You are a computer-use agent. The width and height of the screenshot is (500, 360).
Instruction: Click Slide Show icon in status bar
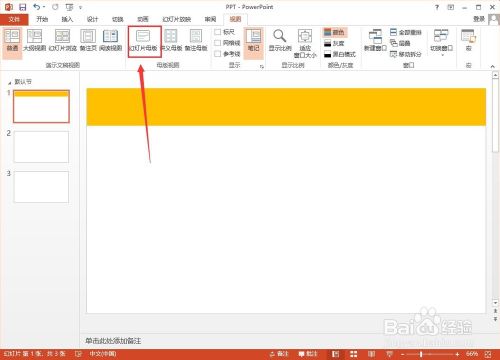click(x=389, y=354)
